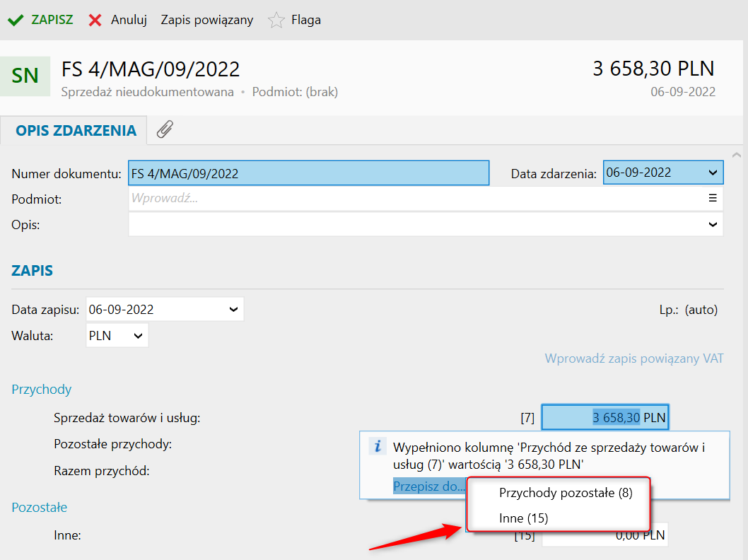Open the paperclip attachments tab
This screenshot has height=560, width=748.
(165, 129)
